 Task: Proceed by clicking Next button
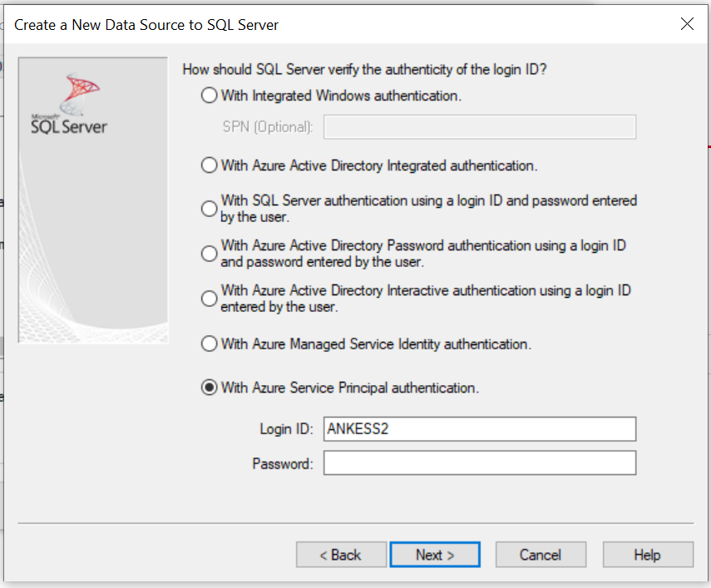(x=435, y=555)
